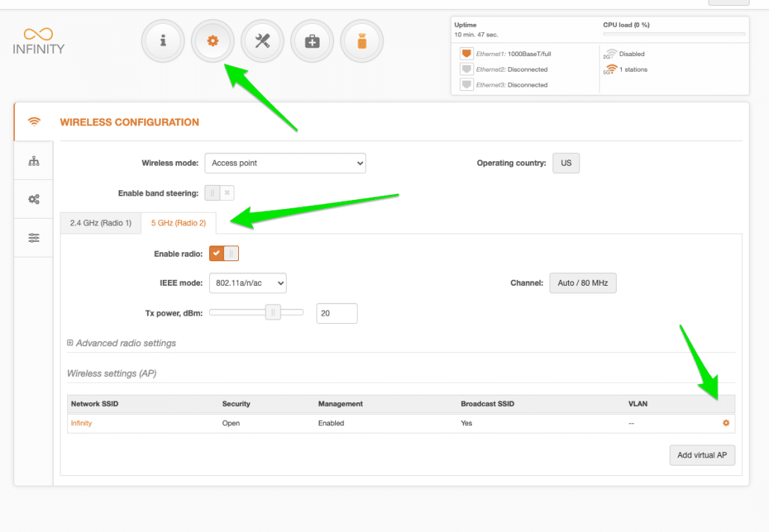
Task: Click the orange antenna device icon
Action: pyautogui.click(x=362, y=41)
